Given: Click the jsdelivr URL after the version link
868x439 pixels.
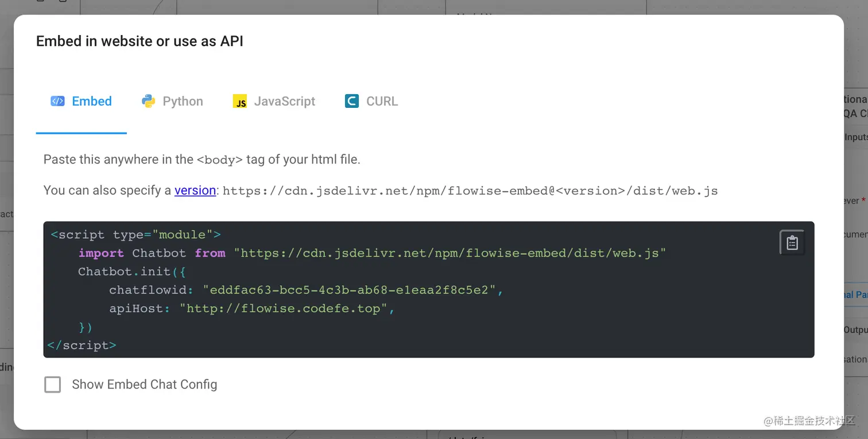Looking at the screenshot, I should 470,191.
